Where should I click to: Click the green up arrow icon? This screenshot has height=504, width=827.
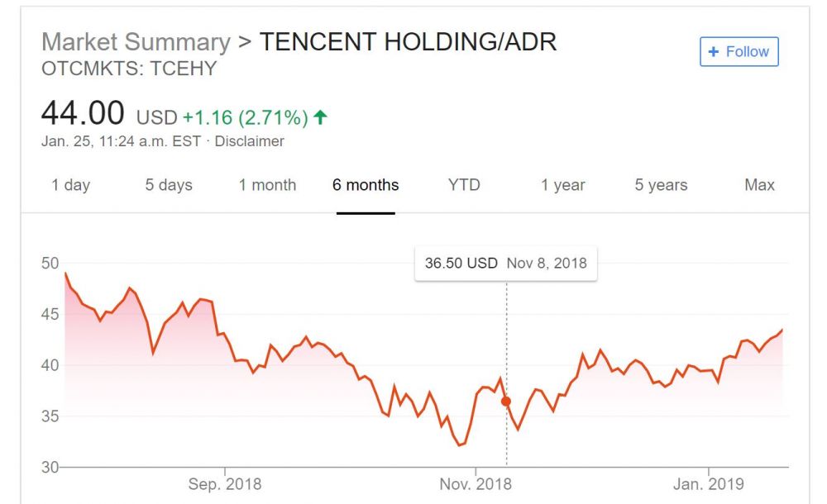click(x=320, y=117)
